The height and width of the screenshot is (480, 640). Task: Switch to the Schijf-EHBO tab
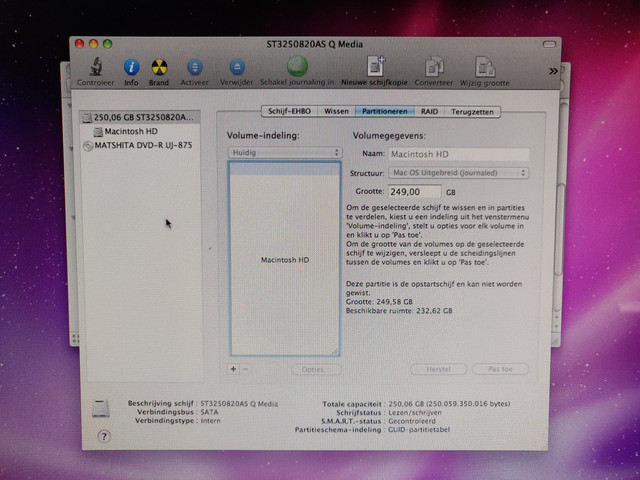coord(289,111)
